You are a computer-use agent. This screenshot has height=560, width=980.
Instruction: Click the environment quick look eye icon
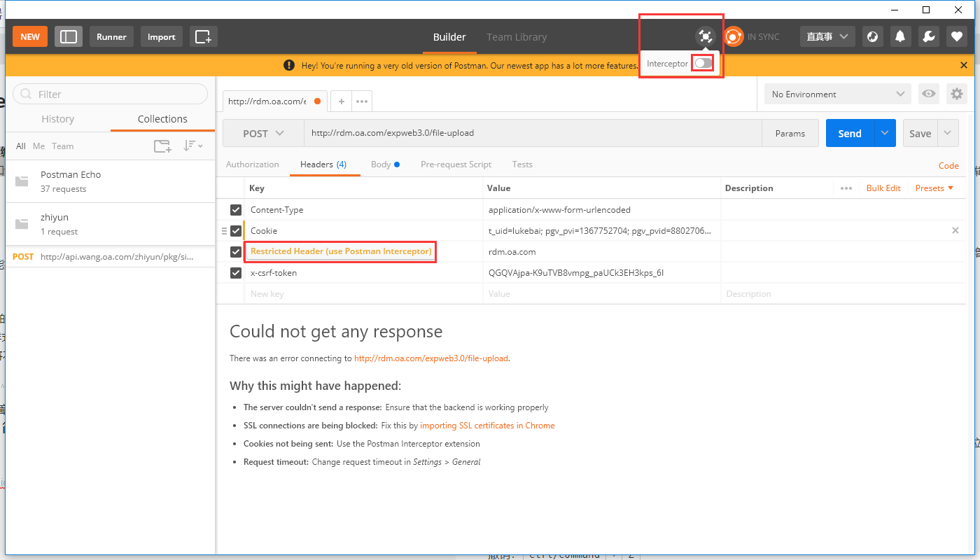coord(929,94)
